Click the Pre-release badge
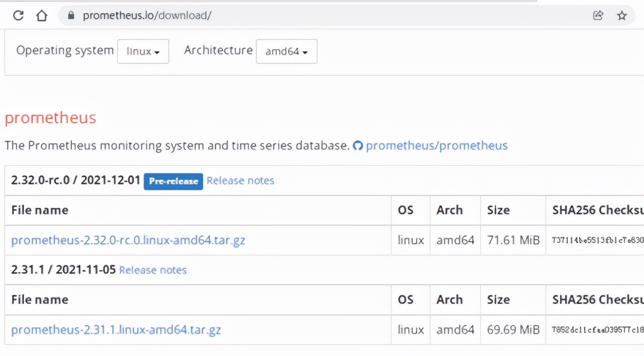 (x=173, y=182)
